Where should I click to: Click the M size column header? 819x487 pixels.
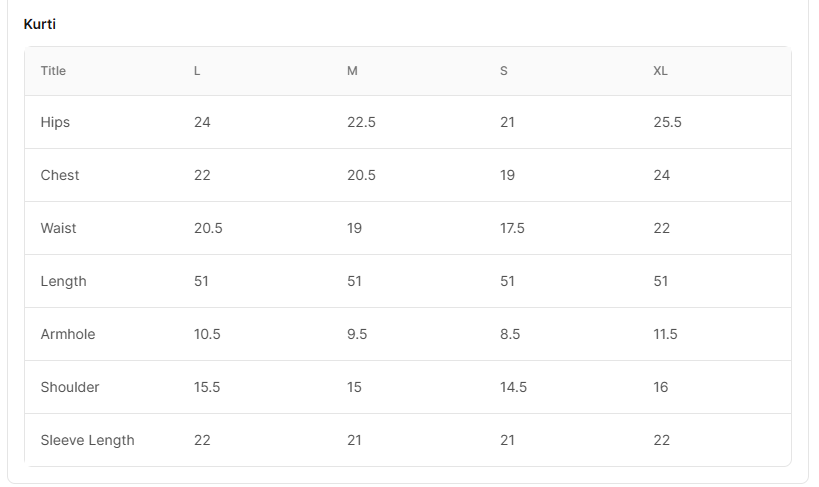point(352,71)
